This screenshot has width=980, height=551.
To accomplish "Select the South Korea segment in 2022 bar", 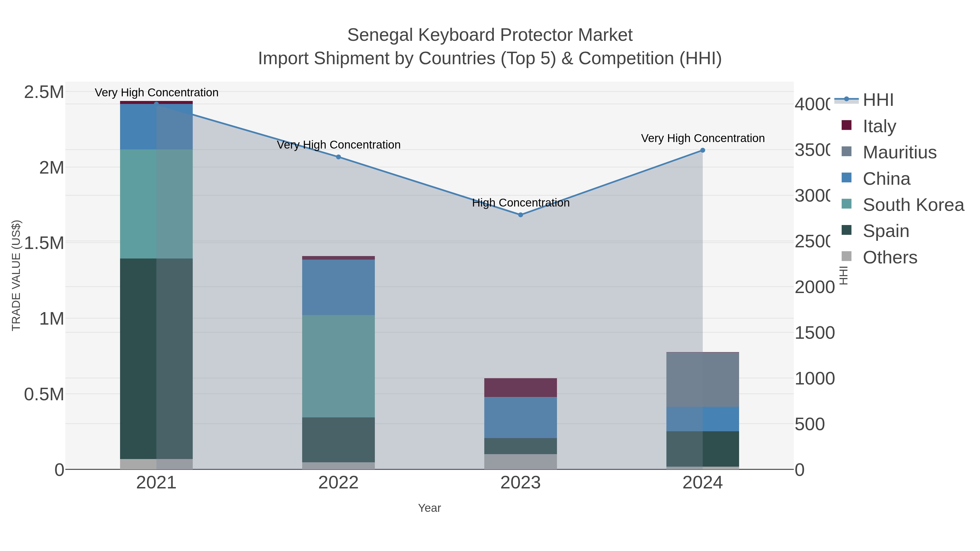I will point(338,366).
